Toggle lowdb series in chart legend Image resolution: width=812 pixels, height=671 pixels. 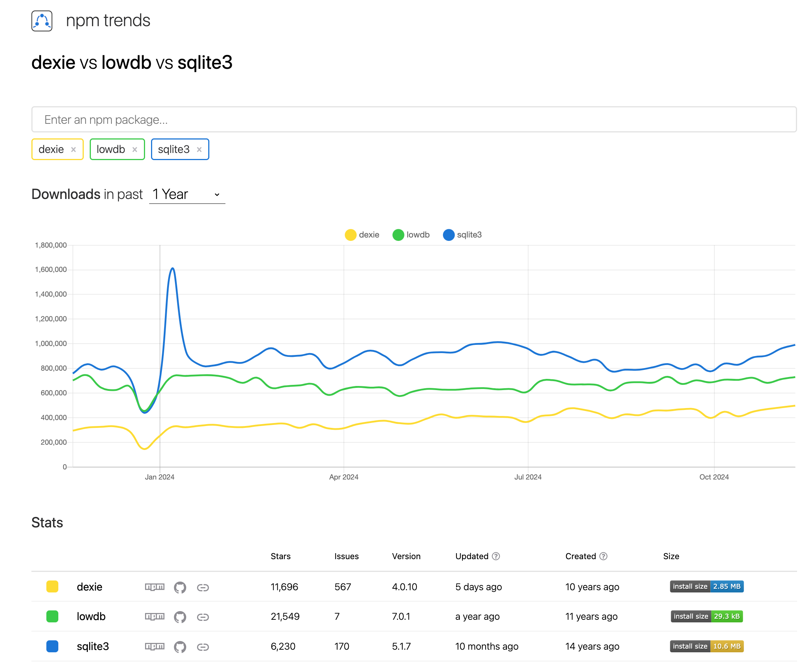coord(410,235)
